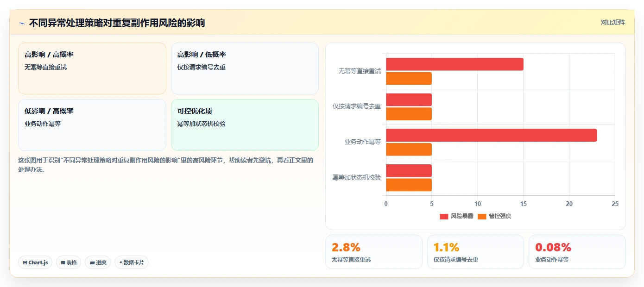The width and height of the screenshot is (644, 287).
Task: Toggle the 风险暴露 legend entry
Action: pyautogui.click(x=456, y=216)
